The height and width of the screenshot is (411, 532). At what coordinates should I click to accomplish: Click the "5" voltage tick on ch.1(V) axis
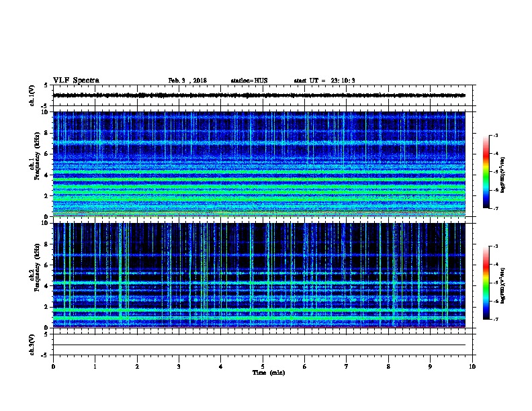coord(46,86)
